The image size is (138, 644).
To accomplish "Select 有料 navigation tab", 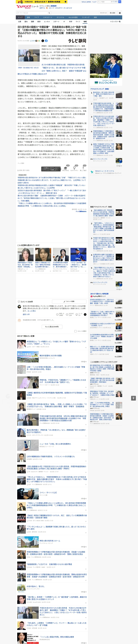I will 95,17.
